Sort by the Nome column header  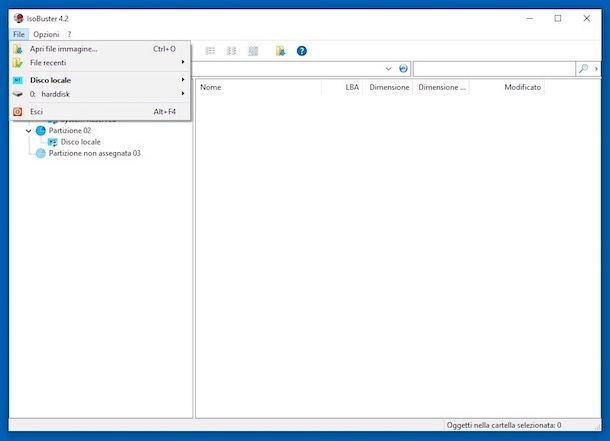pos(259,87)
